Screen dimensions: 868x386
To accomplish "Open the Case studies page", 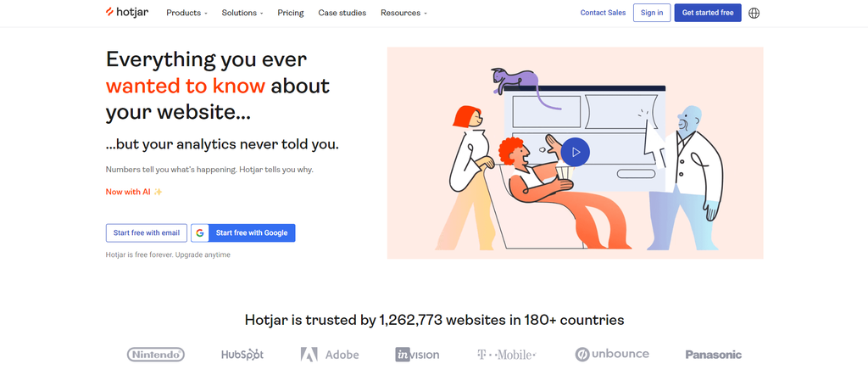I will click(342, 13).
